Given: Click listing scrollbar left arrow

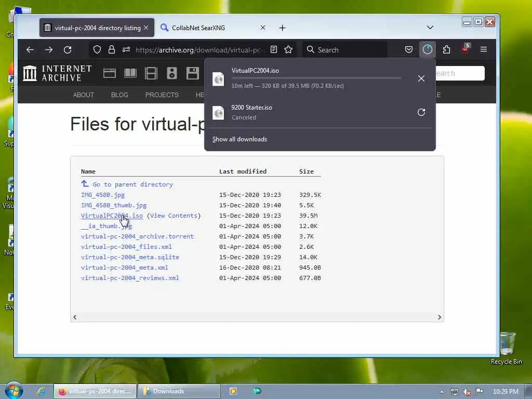Looking at the screenshot, I should coord(75,317).
